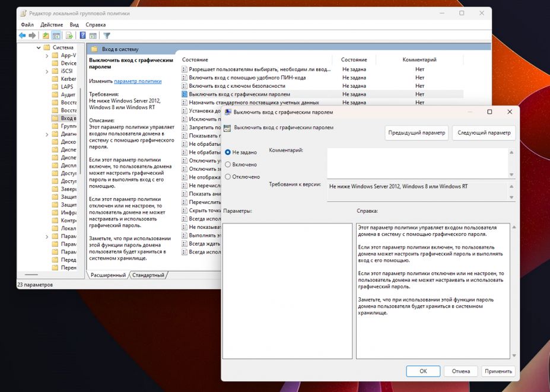Image resolution: width=550 pixels, height=392 pixels.
Task: Go back using the blue Back arrow
Action: (23, 36)
